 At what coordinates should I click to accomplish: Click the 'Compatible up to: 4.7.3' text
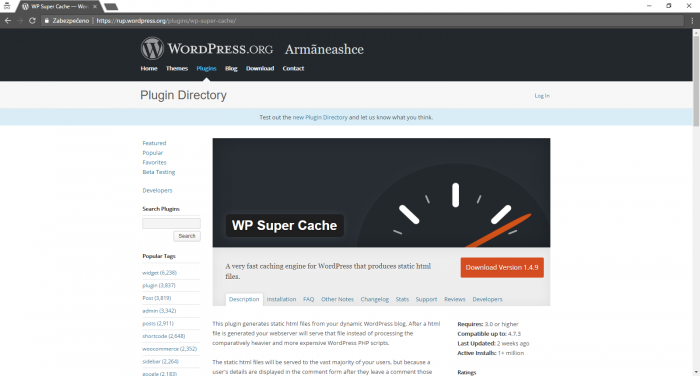489,334
